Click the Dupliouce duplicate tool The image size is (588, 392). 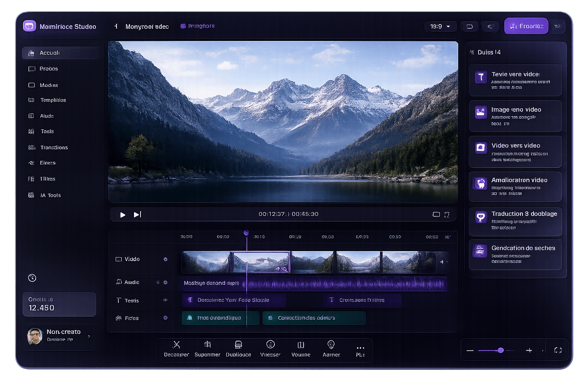pos(238,349)
